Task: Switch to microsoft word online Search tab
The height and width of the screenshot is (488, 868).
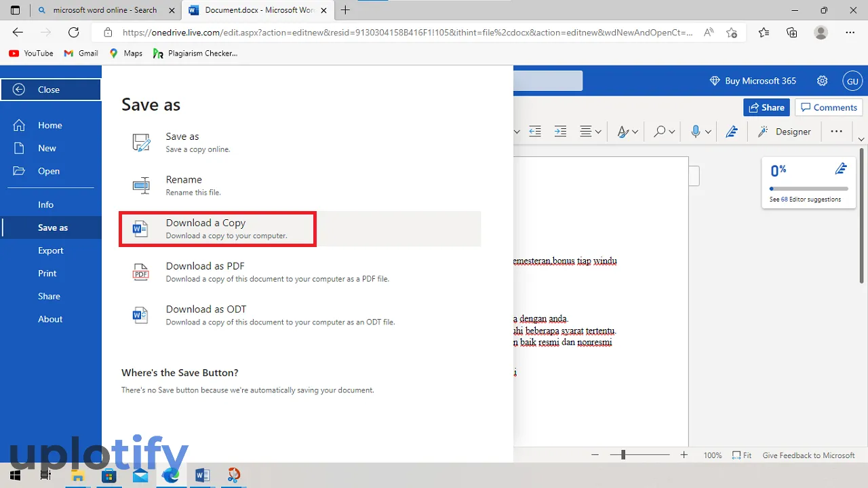Action: point(104,10)
